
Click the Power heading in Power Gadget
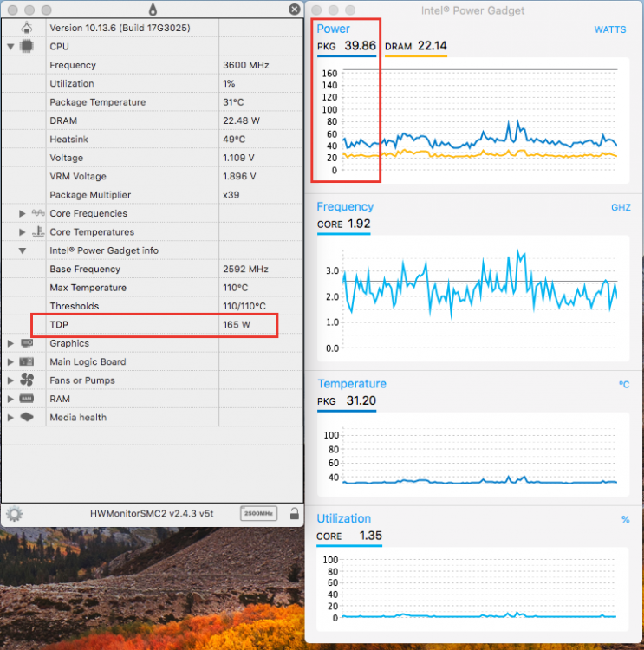pyautogui.click(x=333, y=29)
